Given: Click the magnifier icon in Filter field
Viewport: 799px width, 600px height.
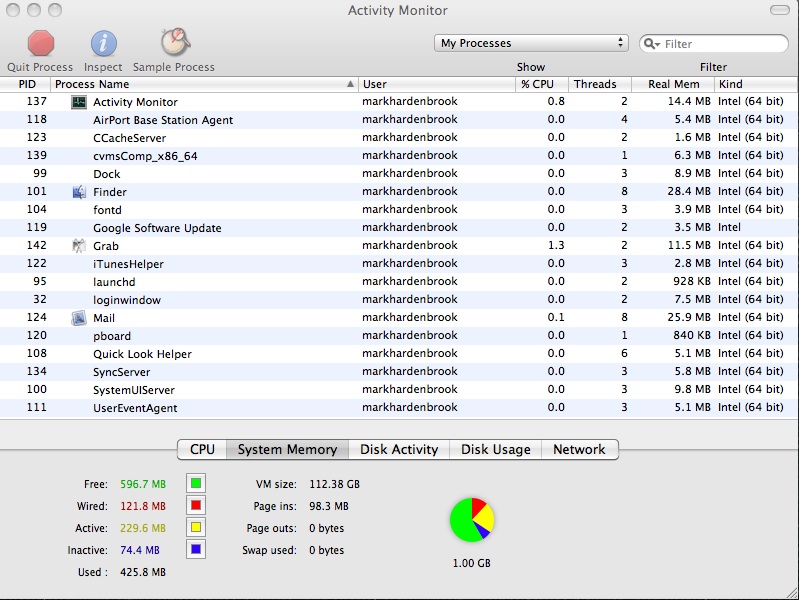Looking at the screenshot, I should coord(651,44).
